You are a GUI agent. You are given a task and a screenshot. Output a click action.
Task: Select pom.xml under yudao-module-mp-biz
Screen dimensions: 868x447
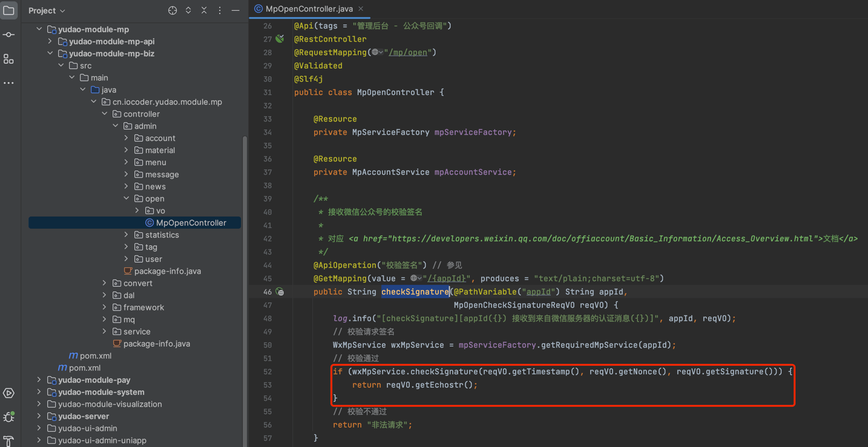tap(95, 356)
